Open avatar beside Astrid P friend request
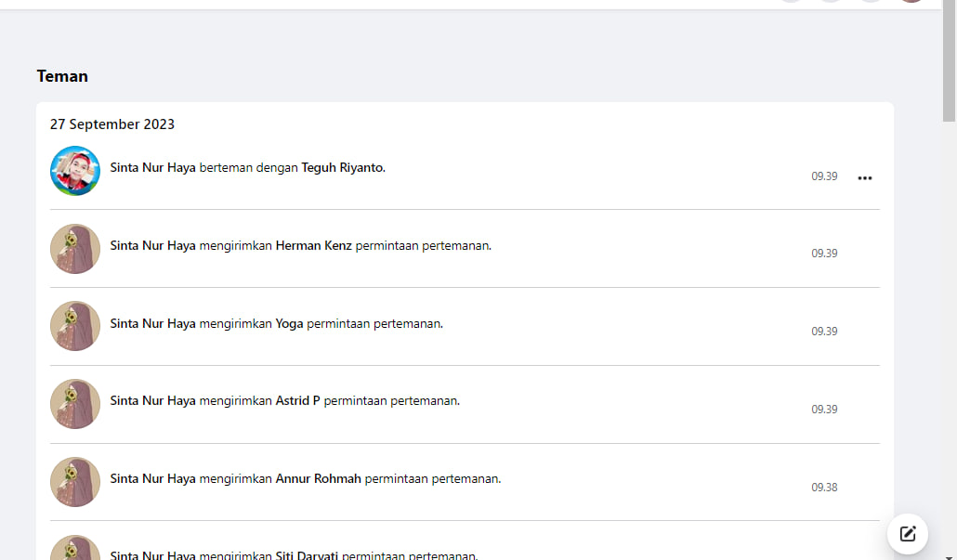Viewport: 957px width, 560px height. coord(75,404)
